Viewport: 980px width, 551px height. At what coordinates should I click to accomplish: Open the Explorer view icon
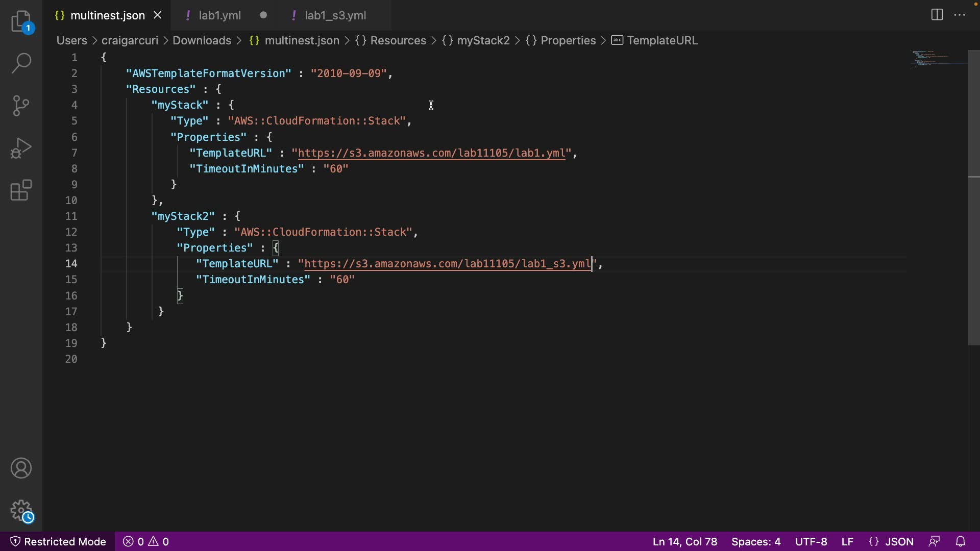click(21, 21)
